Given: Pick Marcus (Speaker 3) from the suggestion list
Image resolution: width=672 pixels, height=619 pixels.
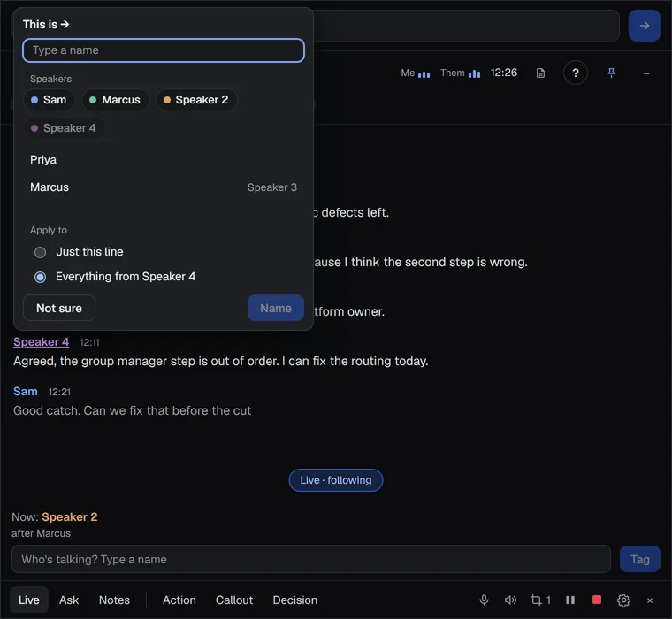Looking at the screenshot, I should [164, 187].
